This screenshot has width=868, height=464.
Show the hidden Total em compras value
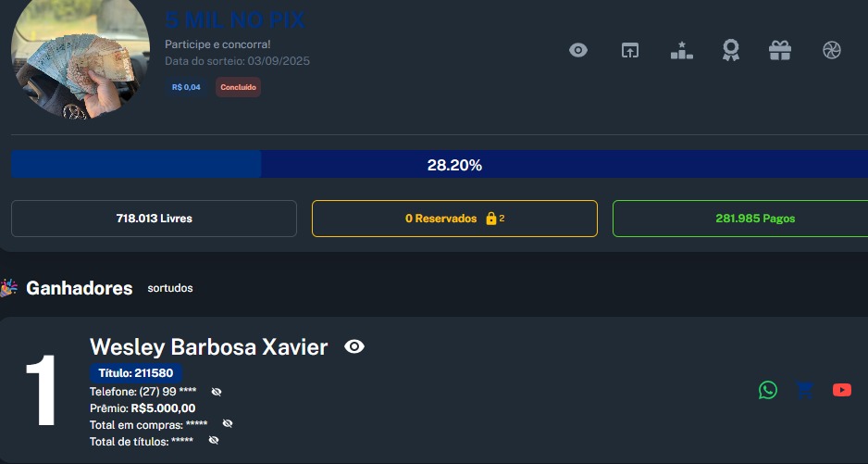click(x=228, y=423)
